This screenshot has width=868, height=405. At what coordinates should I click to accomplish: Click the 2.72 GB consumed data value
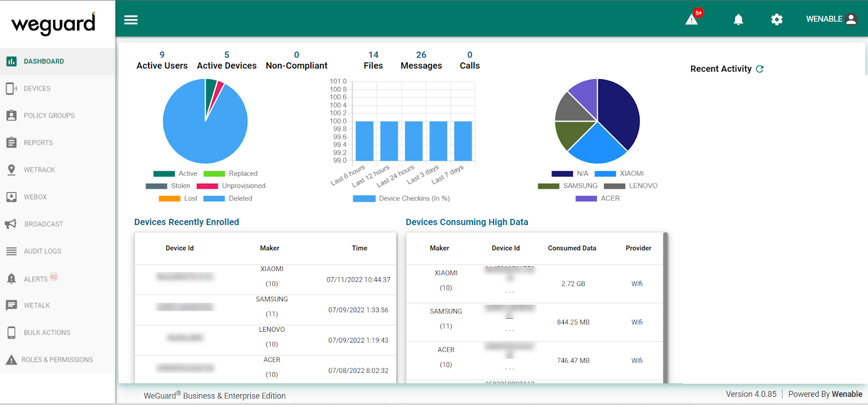573,284
